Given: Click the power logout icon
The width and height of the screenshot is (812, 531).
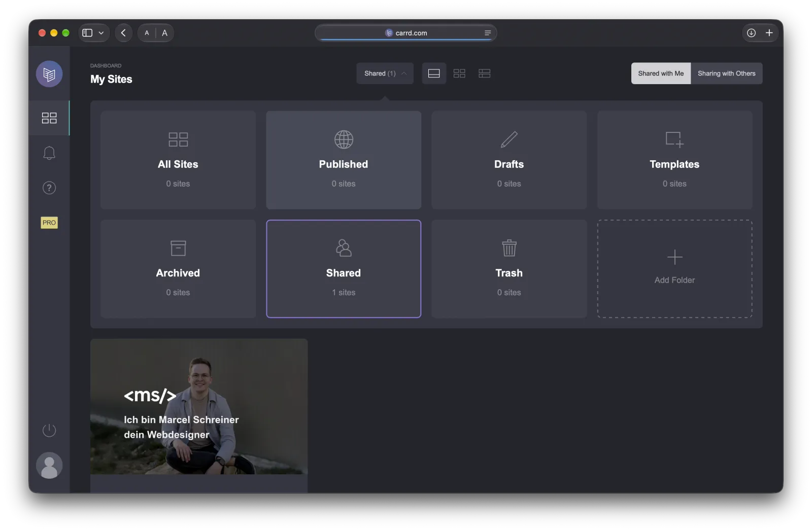Looking at the screenshot, I should click(49, 431).
